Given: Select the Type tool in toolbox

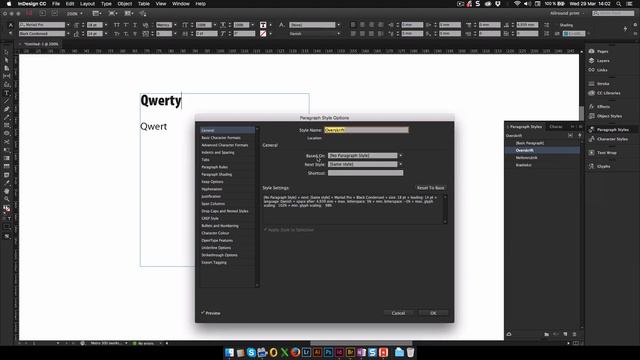Looking at the screenshot, I should click(x=7, y=93).
